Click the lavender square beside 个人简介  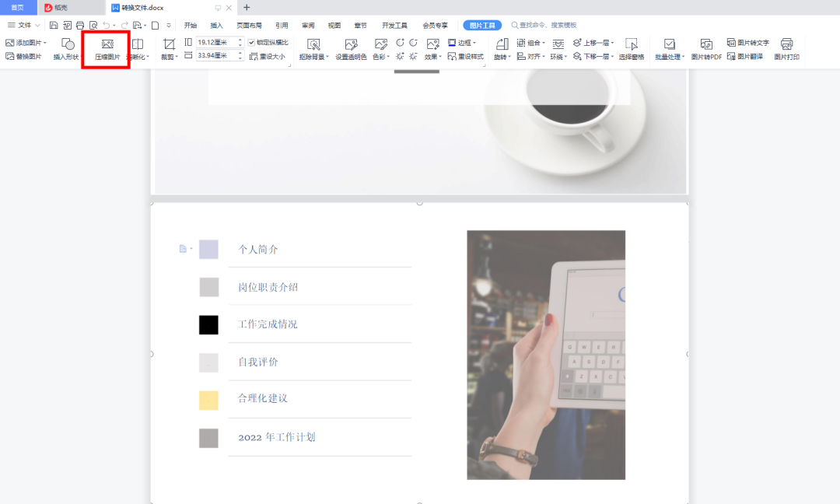click(x=208, y=249)
